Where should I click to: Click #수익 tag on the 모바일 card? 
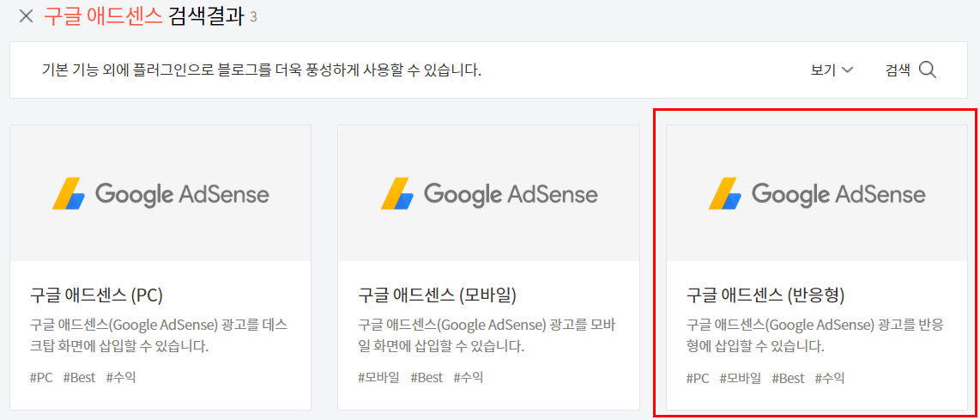(x=469, y=377)
